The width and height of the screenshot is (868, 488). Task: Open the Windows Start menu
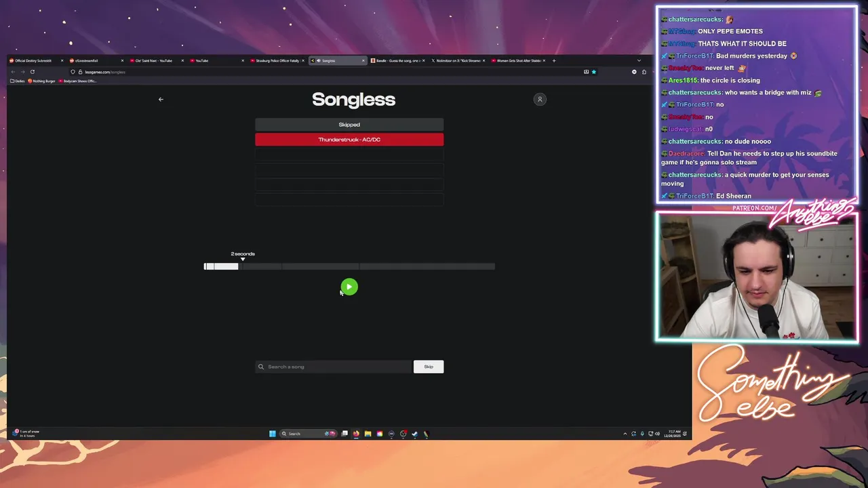273,434
